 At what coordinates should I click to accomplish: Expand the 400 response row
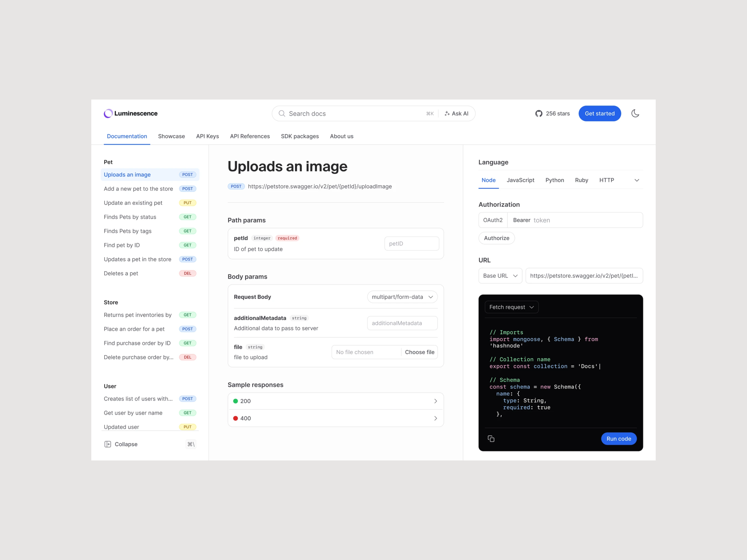(x=435, y=418)
